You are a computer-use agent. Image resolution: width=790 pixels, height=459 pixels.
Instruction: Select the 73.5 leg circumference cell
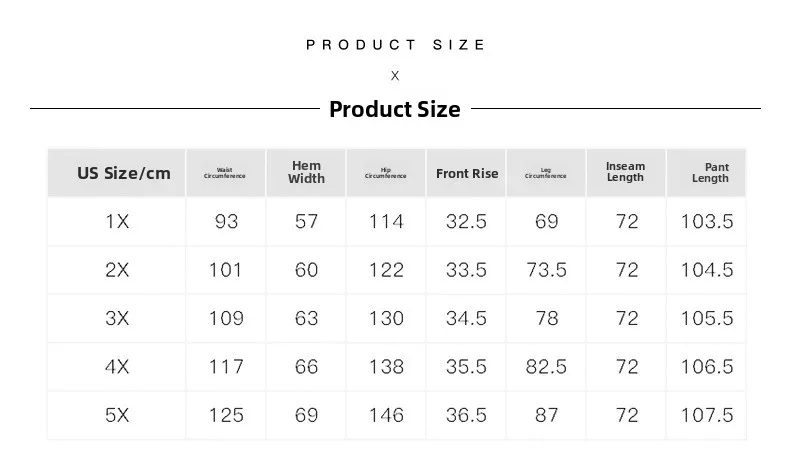coord(546,270)
